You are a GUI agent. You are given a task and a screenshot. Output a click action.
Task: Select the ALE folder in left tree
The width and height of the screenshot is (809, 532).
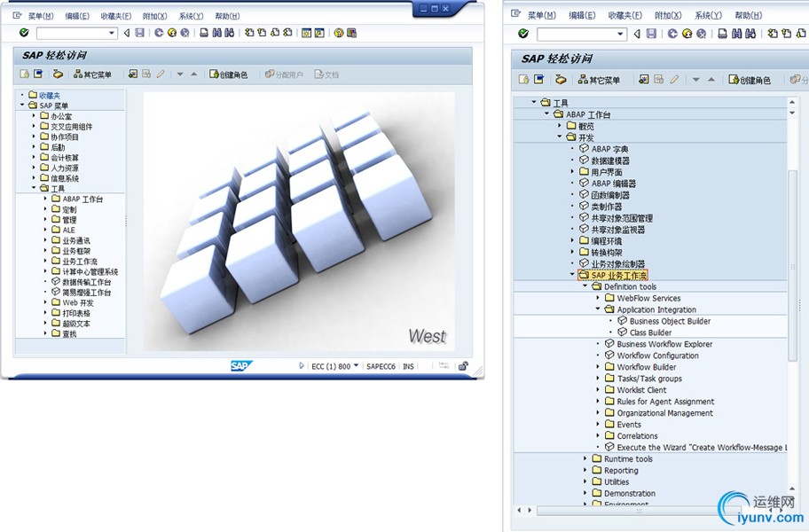coord(68,230)
